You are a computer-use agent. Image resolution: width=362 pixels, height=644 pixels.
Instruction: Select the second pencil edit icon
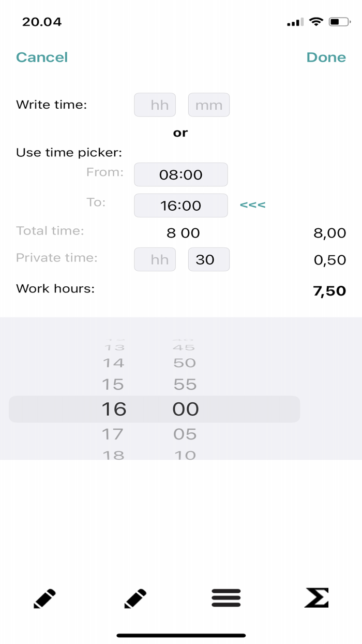click(135, 598)
